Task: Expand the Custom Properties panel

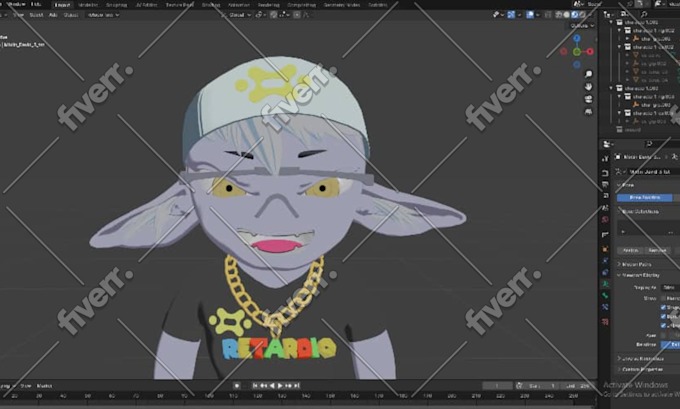Action: tap(639, 370)
